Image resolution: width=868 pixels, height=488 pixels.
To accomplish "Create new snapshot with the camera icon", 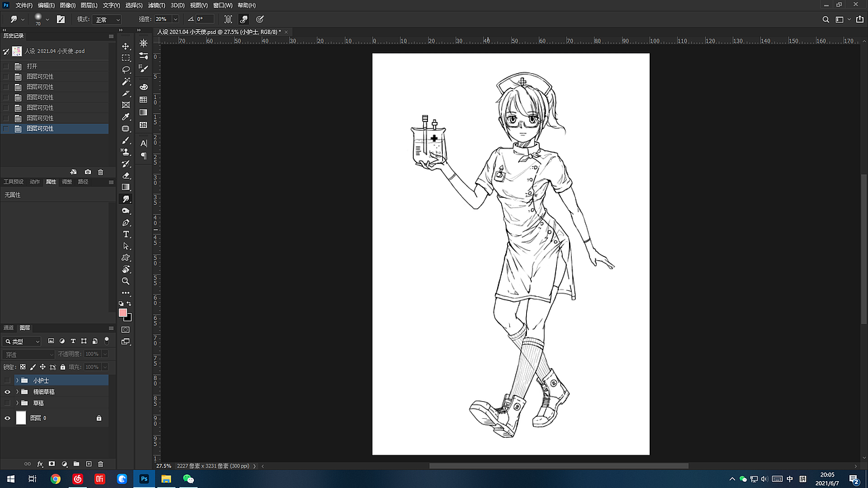I will 87,172.
